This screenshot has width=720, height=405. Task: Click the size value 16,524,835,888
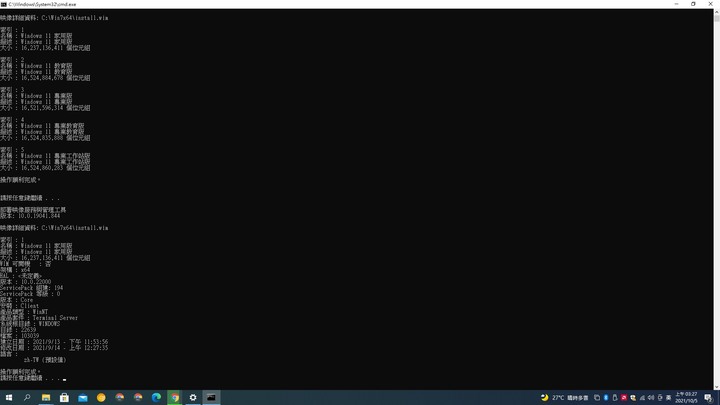(x=42, y=138)
